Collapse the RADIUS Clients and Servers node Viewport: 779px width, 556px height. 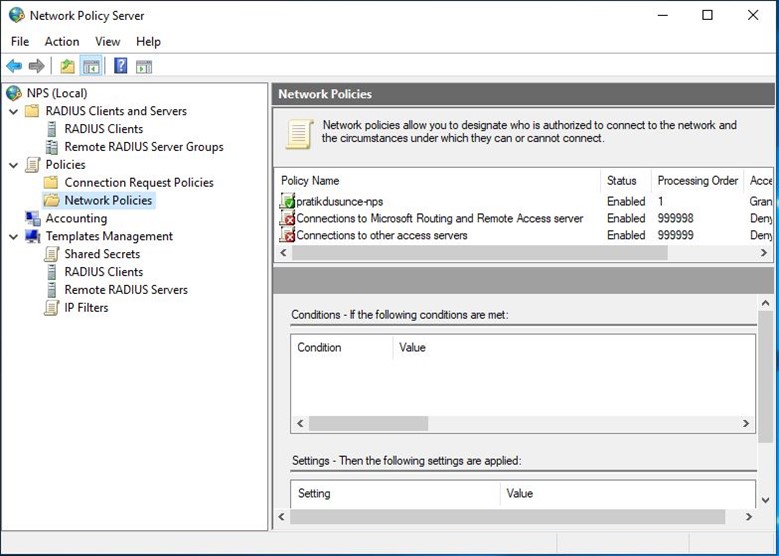click(14, 111)
